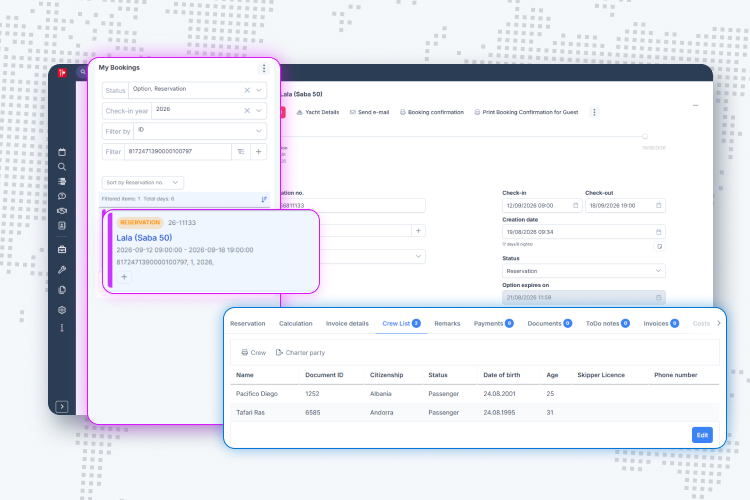Open the wrench tools icon in the left sidebar

(x=62, y=270)
